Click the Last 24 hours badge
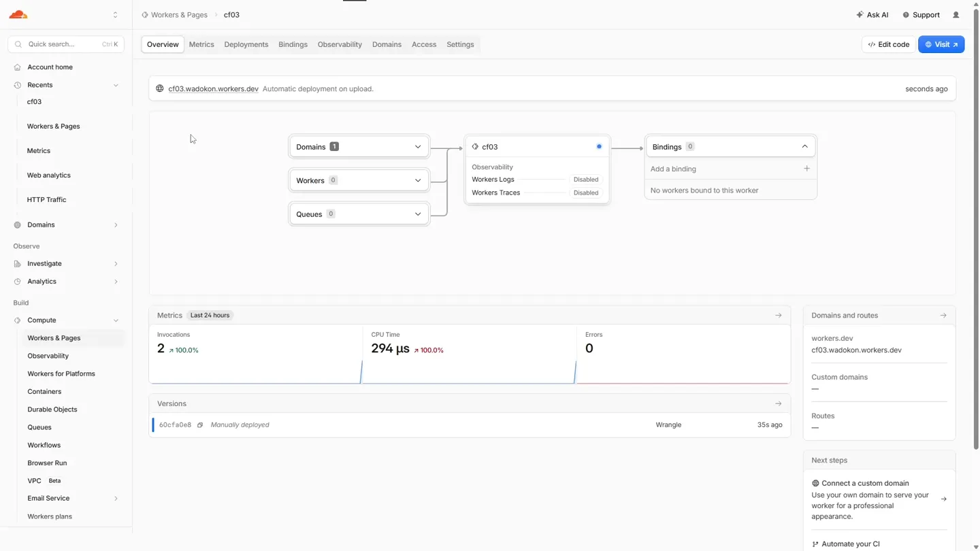 click(210, 316)
